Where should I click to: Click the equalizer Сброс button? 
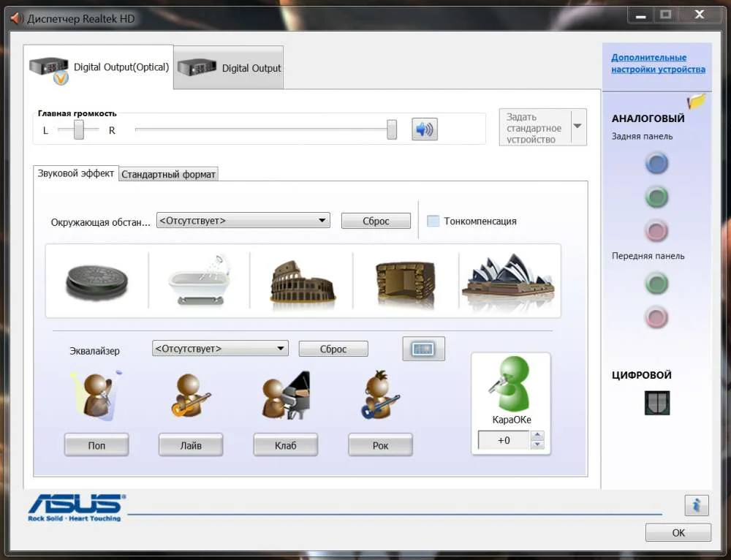(x=333, y=349)
